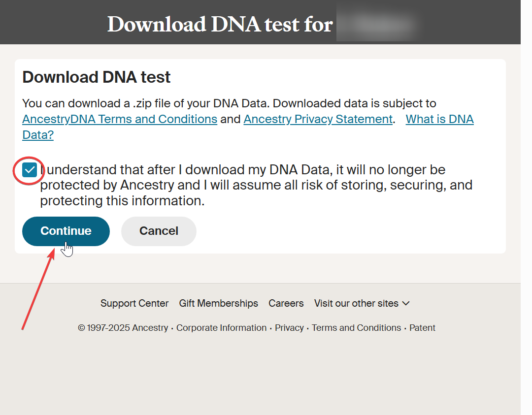
Task: Click the "© 1997-2025 Ancestry" copyright text
Action: pos(123,328)
